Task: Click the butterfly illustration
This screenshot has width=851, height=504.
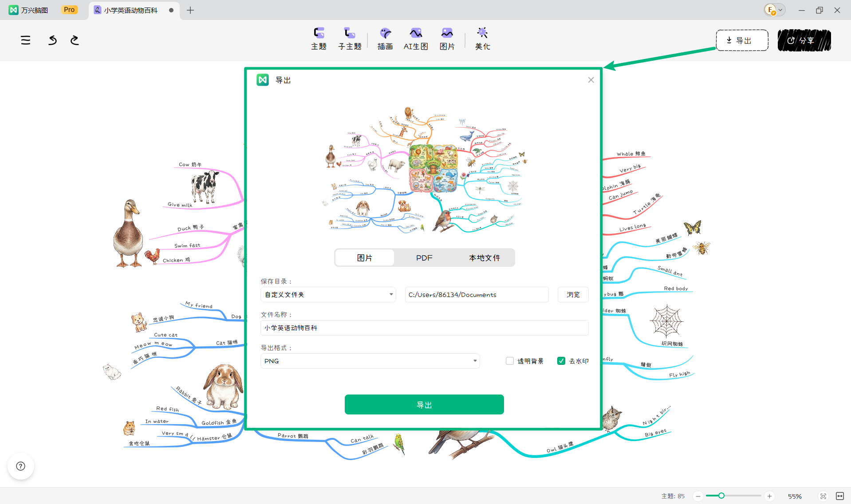Action: [x=693, y=227]
